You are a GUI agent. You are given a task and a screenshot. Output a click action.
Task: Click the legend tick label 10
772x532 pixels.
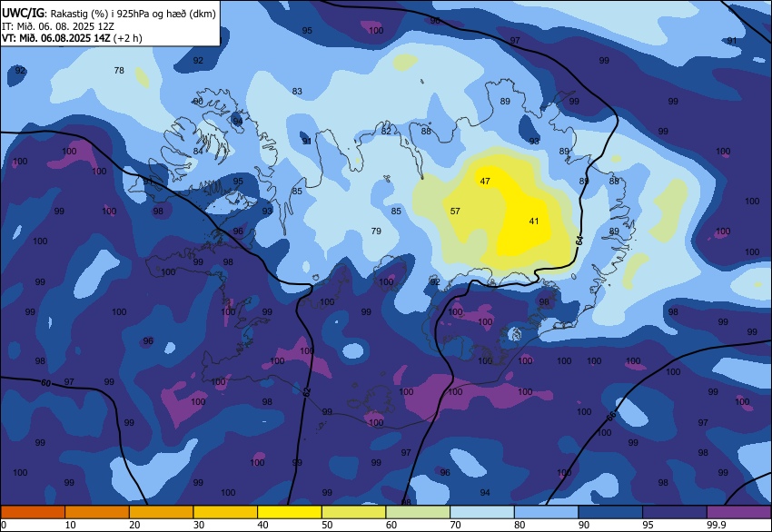[x=70, y=525]
